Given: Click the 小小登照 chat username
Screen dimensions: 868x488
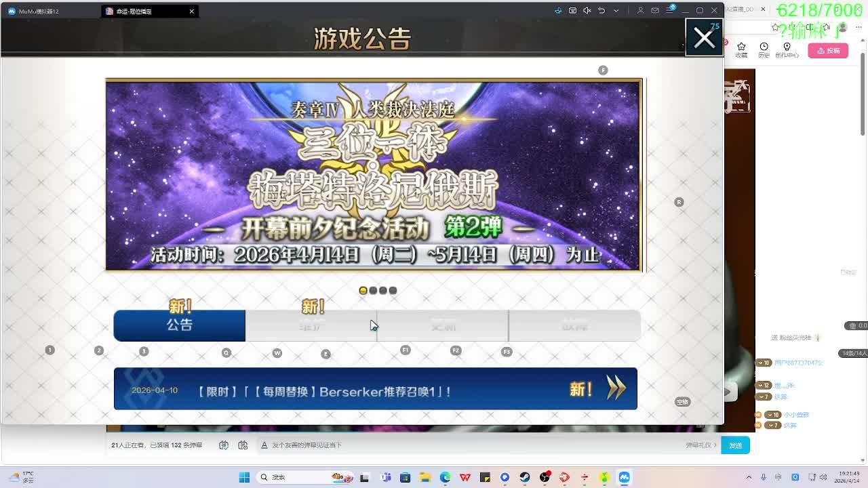Looking at the screenshot, I should pos(796,415).
